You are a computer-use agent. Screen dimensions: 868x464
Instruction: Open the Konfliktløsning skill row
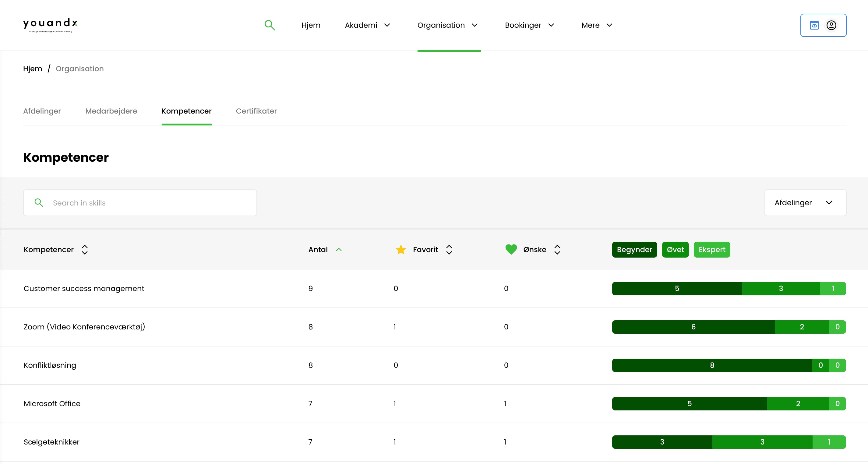coord(434,365)
